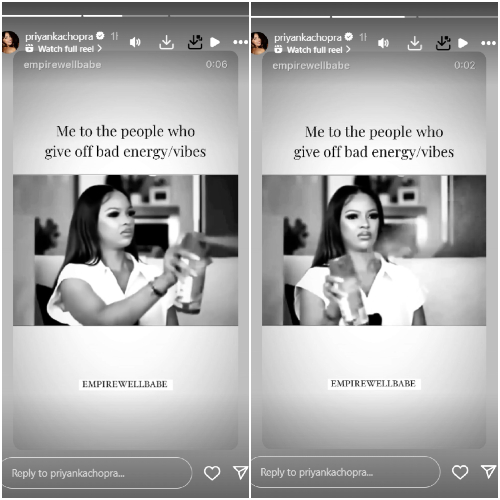Screen dimensions: 500x500
Task: Click right story's save-to-gallery download icon
Action: [x=443, y=43]
